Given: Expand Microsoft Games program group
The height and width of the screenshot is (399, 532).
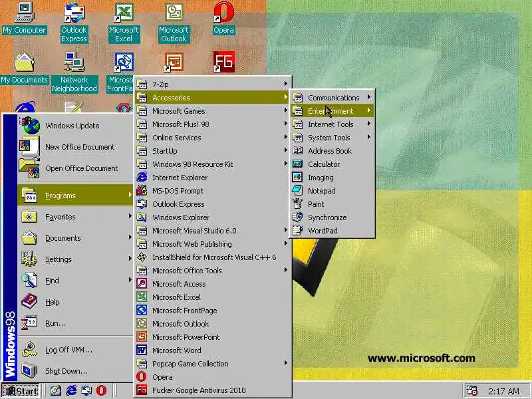Looking at the screenshot, I should tap(212, 111).
